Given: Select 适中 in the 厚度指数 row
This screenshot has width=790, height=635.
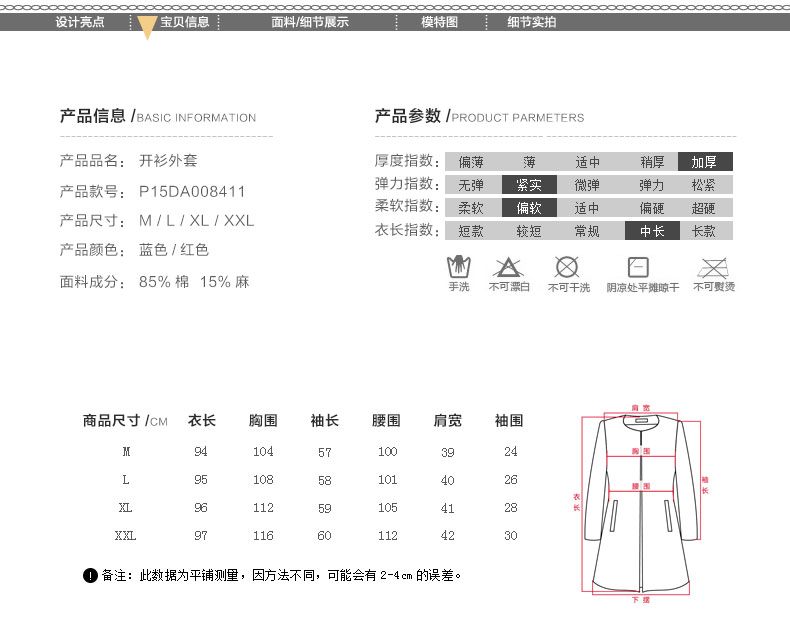Looking at the screenshot, I should (x=587, y=162).
